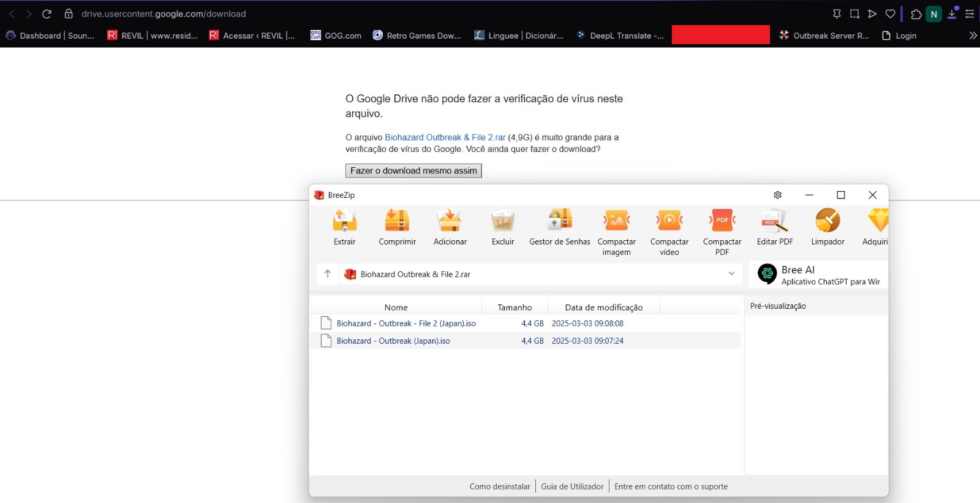
Task: Open the GOG.com bookmark
Action: click(336, 36)
